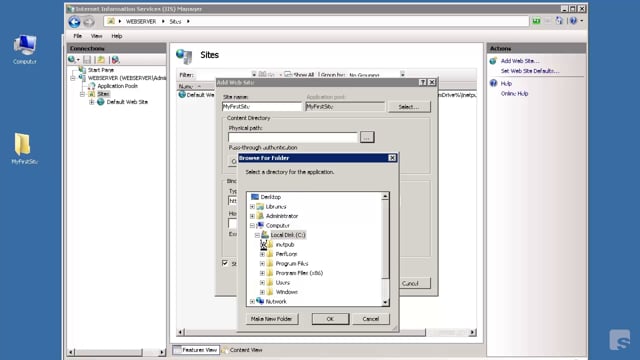Click Make New Folder button
This screenshot has height=360, width=640.
[x=271, y=319]
